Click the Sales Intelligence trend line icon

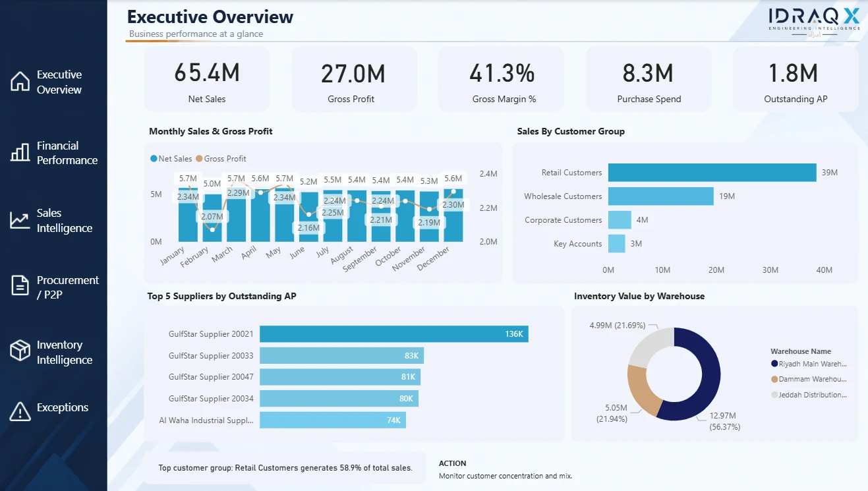click(19, 221)
